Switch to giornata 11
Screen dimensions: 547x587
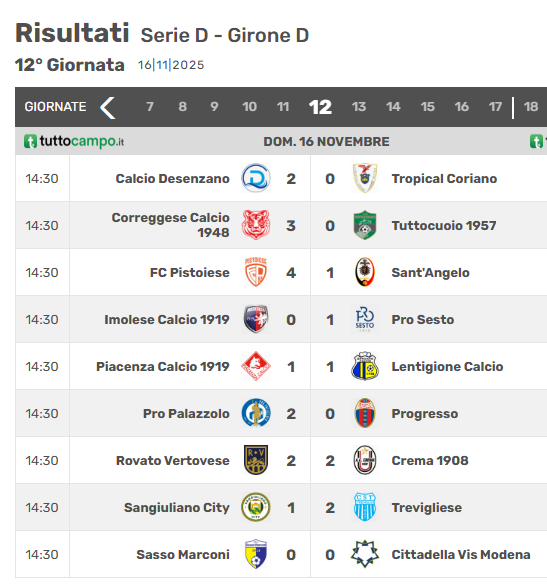click(x=283, y=107)
